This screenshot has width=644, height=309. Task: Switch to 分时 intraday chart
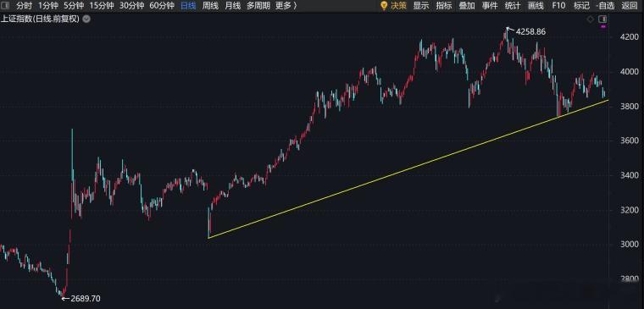(24, 6)
